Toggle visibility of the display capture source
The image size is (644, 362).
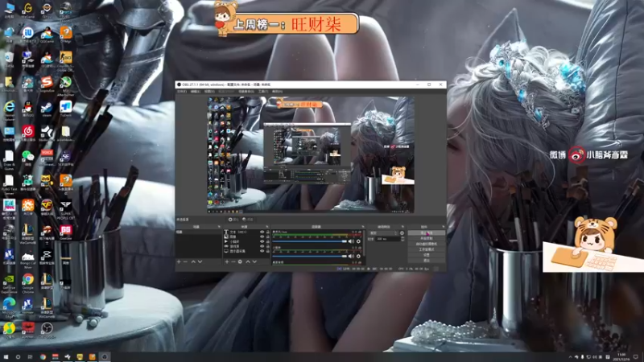[x=262, y=251]
